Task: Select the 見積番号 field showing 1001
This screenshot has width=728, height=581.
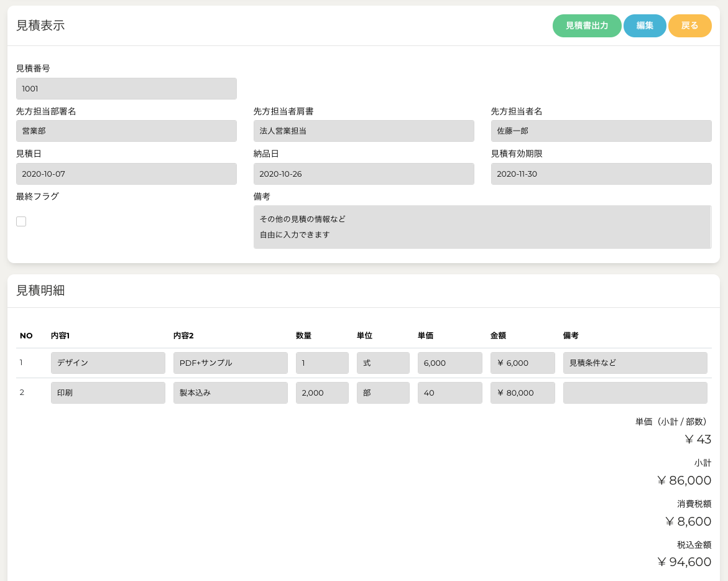Action: (126, 89)
